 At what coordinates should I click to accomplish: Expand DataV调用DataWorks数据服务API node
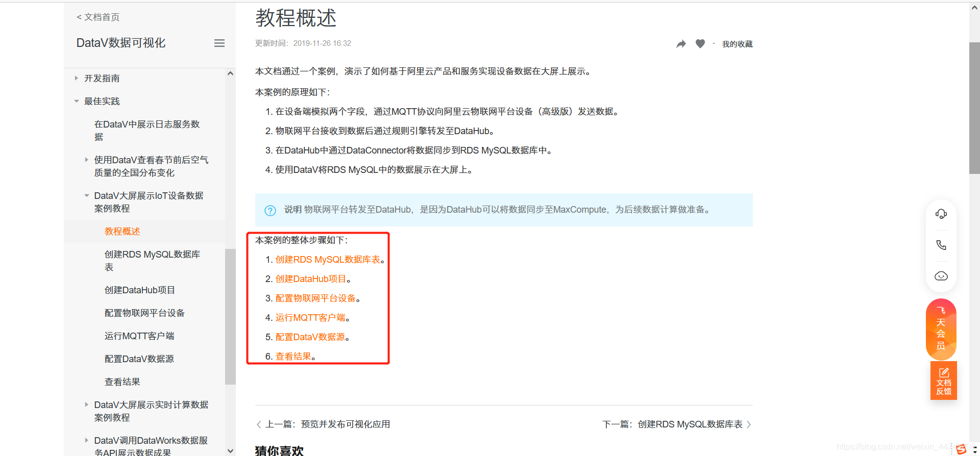click(86, 440)
